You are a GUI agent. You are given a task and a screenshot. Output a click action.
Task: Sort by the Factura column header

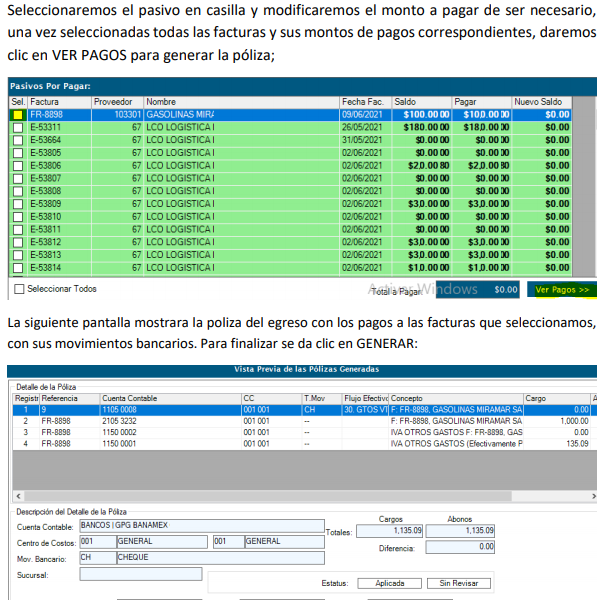60,102
